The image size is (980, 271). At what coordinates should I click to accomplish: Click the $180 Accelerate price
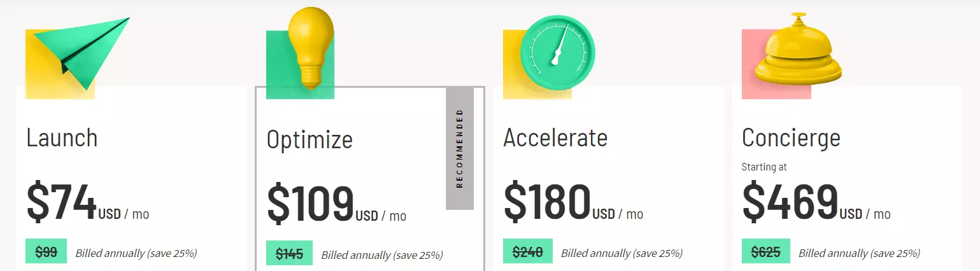pos(547,202)
